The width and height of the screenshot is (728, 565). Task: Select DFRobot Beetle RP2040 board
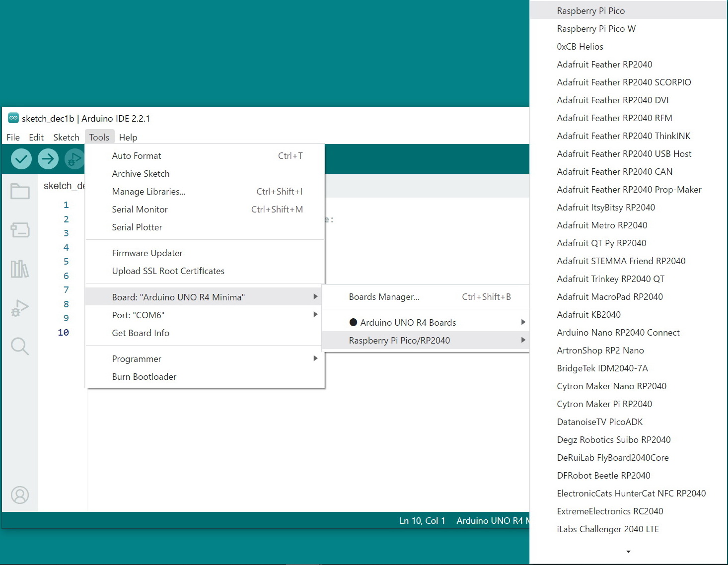(628, 476)
